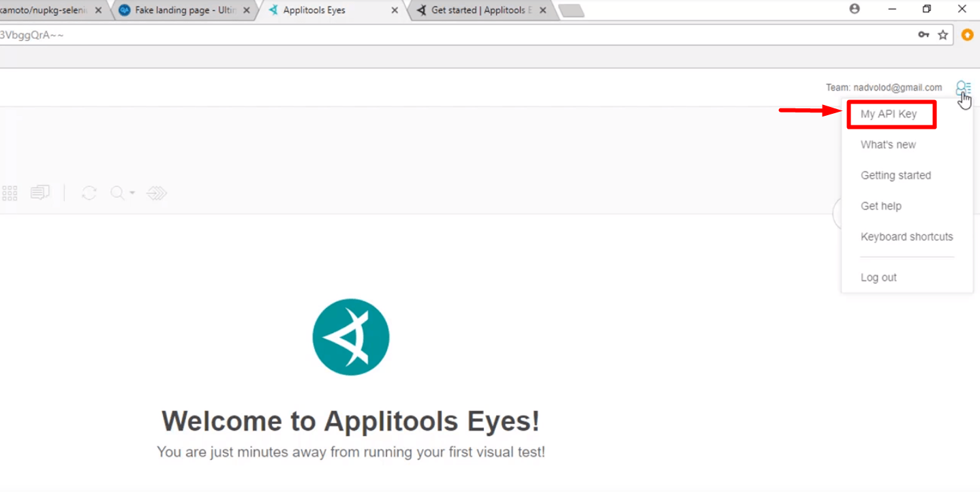Click the orange extension icon
This screenshot has width=980, height=492.
click(x=968, y=35)
